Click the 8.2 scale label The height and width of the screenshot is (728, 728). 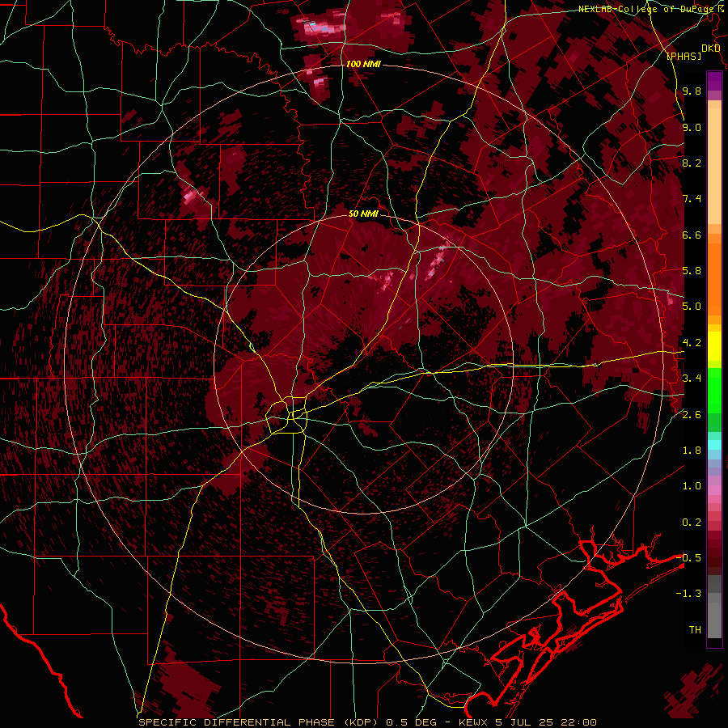(692, 163)
